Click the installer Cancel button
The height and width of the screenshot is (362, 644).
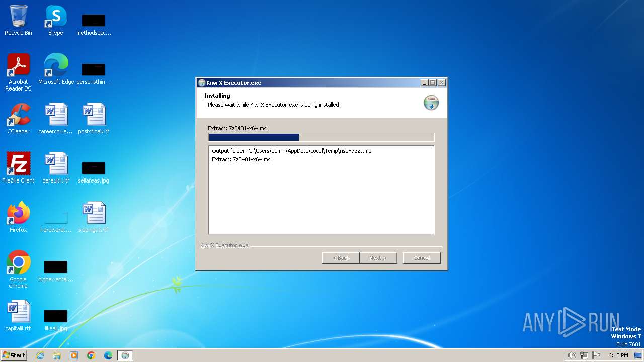pos(422,258)
